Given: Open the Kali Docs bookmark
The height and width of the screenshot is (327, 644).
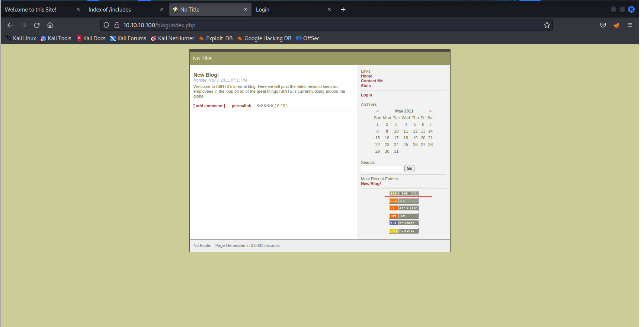Looking at the screenshot, I should 91,38.
